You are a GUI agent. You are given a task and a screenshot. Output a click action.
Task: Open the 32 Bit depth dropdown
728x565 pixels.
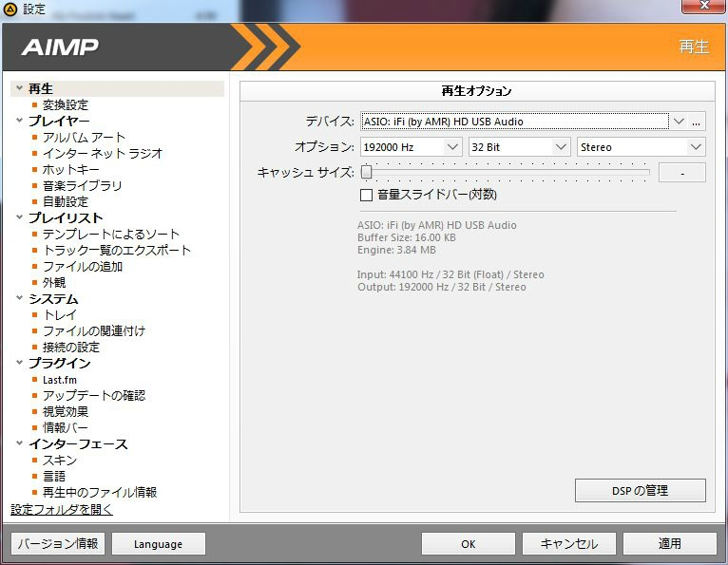[x=561, y=147]
